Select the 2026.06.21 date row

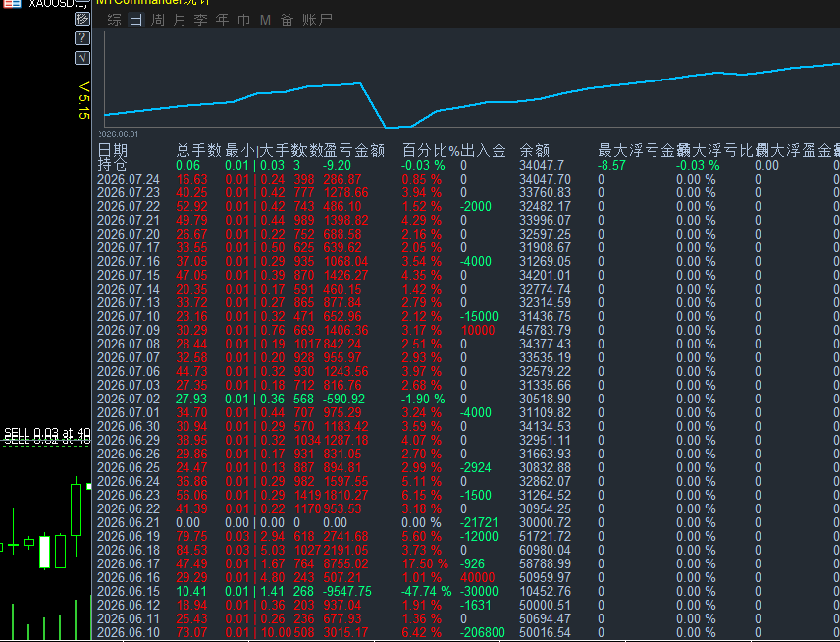(129, 523)
